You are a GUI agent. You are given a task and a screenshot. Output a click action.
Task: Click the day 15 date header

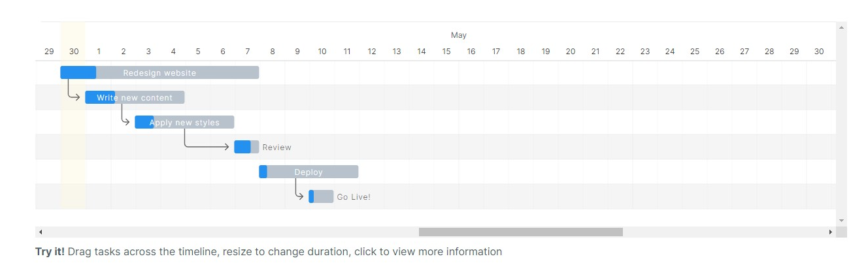click(x=446, y=52)
